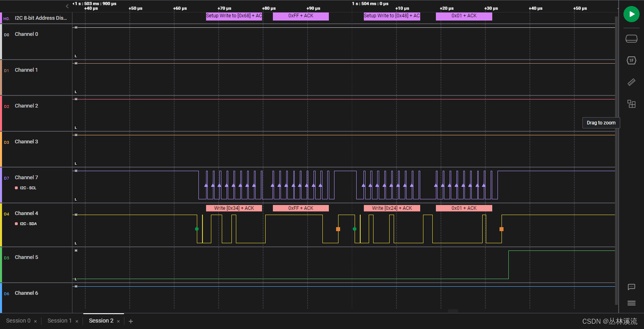Click the purple '0xFF + ACK' frame
The width and height of the screenshot is (644, 329).
pos(301,16)
